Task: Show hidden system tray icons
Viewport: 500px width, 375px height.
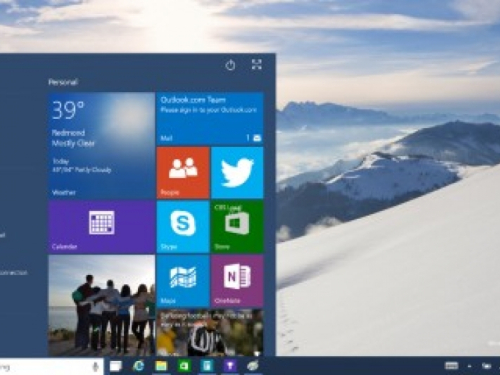Action: coord(470,366)
